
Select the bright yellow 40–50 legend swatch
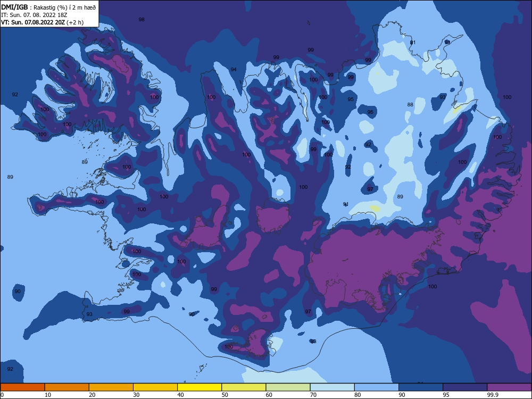coord(199,387)
